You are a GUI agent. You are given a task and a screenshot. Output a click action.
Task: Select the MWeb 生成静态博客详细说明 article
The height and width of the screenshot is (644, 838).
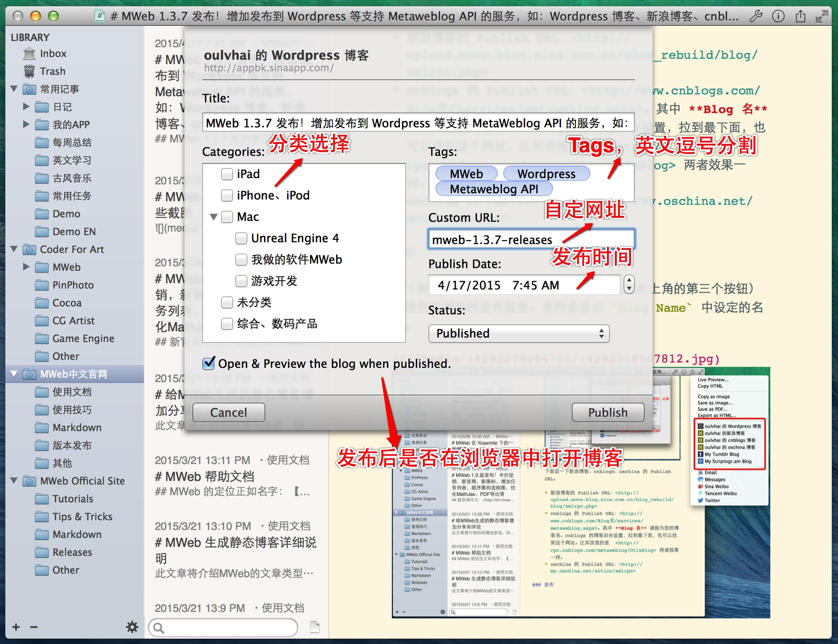(x=236, y=550)
